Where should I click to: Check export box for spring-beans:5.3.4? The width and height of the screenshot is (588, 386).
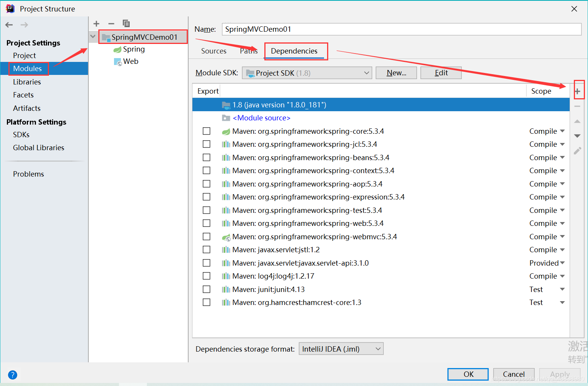click(207, 157)
